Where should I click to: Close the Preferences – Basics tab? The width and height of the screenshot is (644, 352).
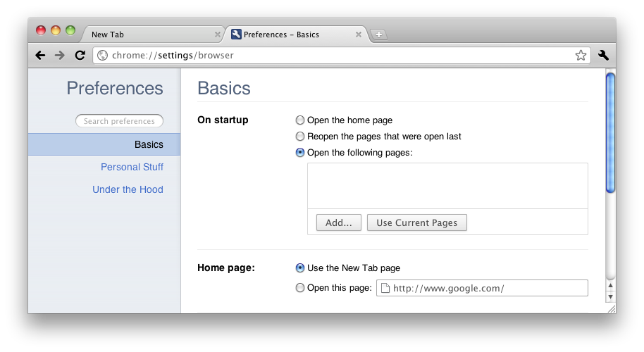(359, 34)
